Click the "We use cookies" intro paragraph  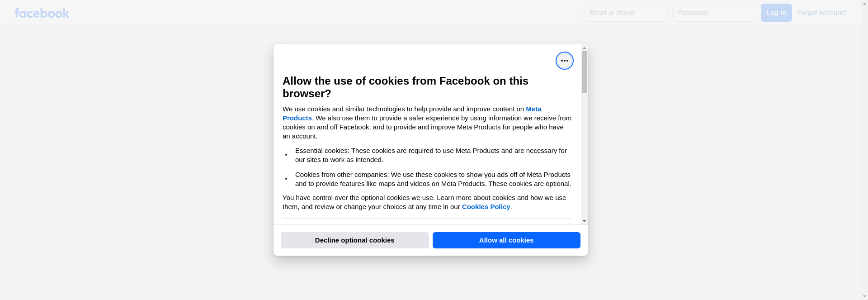click(427, 123)
